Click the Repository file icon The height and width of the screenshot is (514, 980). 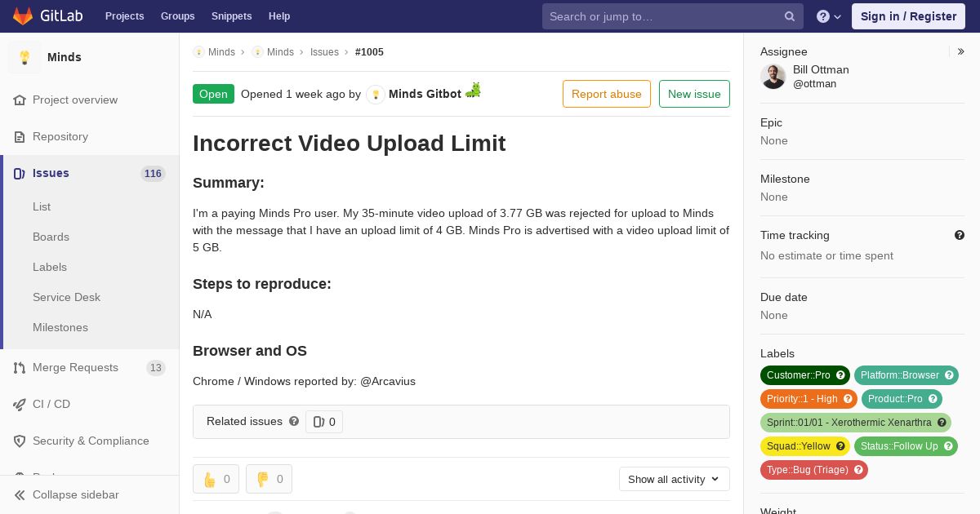(20, 137)
